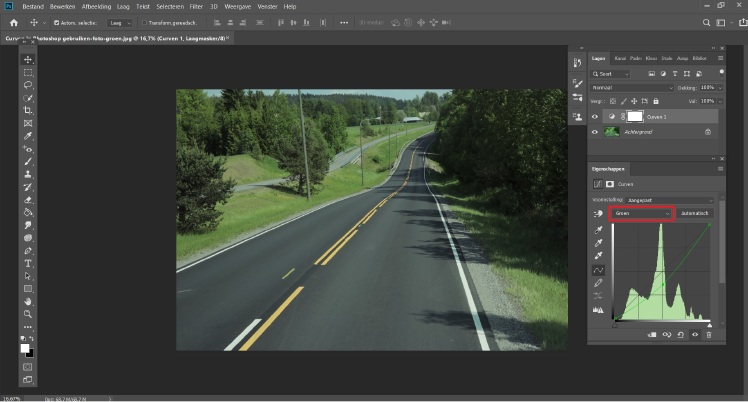Open the Lagen panel menu
Screen dimensions: 748x402
tap(720, 58)
